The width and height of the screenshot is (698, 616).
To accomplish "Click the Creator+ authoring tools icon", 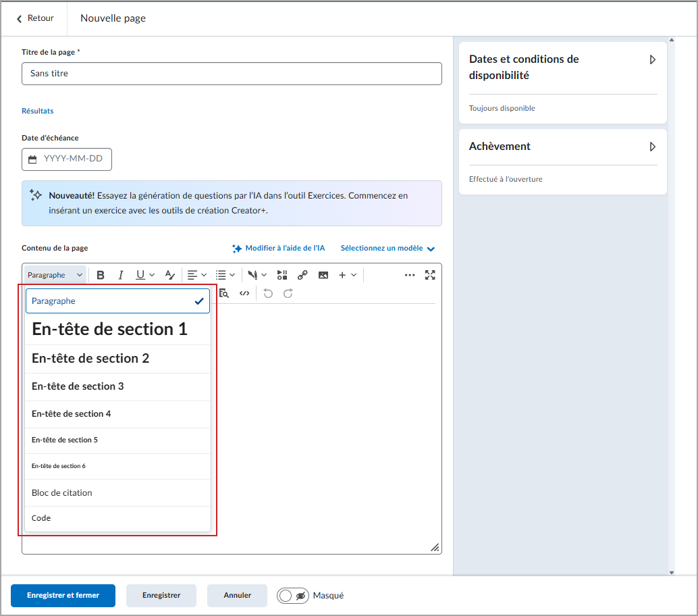I will pyautogui.click(x=252, y=276).
